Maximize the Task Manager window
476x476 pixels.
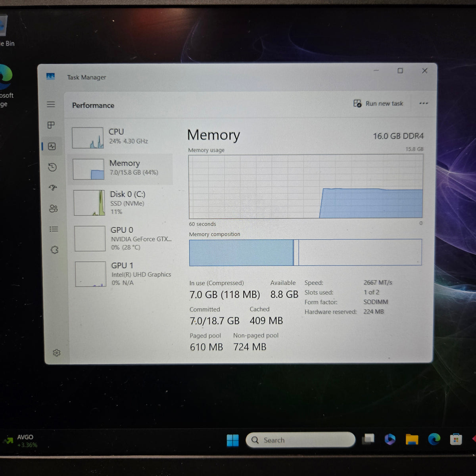[400, 71]
